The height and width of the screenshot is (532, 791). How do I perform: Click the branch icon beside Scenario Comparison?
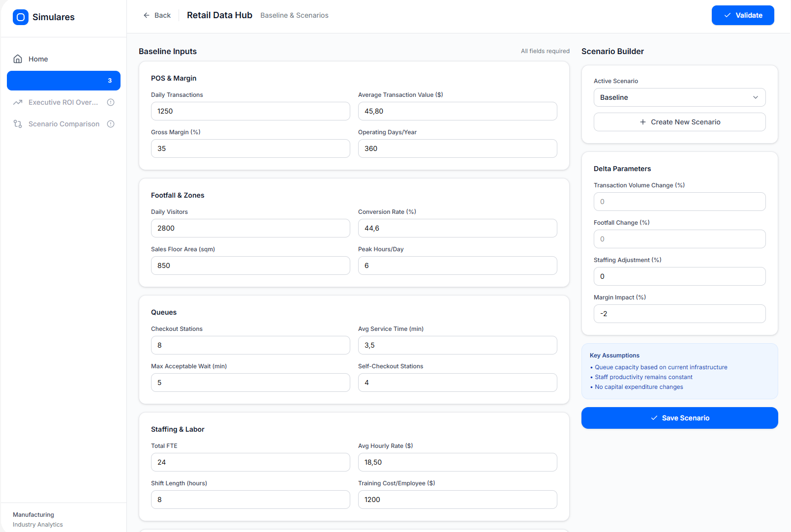coord(18,123)
